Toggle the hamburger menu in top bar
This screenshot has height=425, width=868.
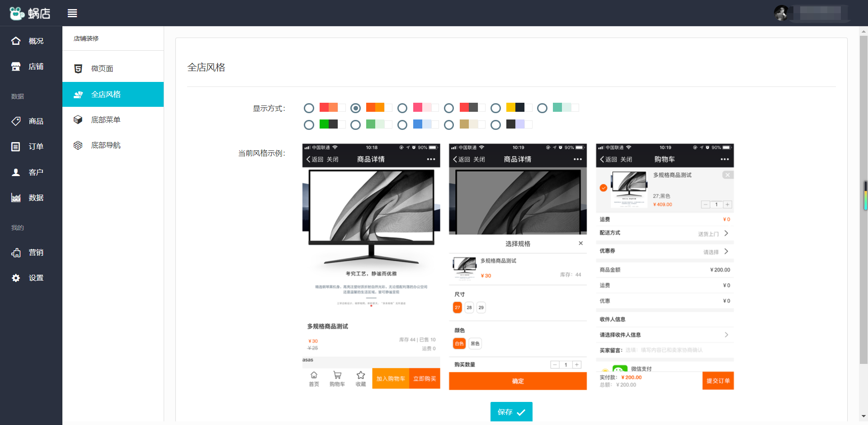(x=72, y=13)
